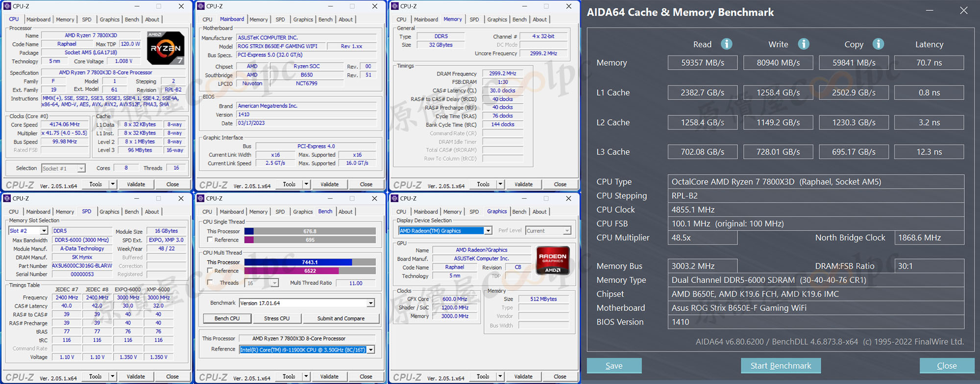980x384 pixels.
Task: Expand the Tools dropdown arrow in the CPU window
Action: click(x=113, y=184)
